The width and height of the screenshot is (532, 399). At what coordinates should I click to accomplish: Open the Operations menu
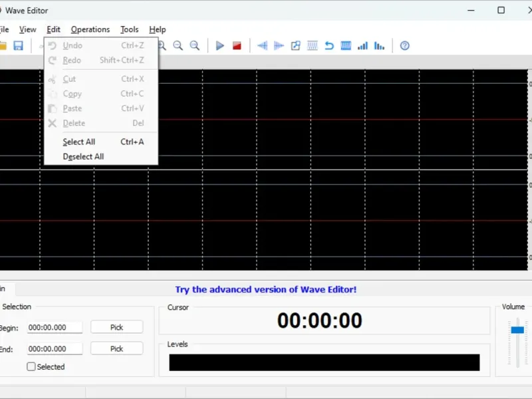(90, 29)
